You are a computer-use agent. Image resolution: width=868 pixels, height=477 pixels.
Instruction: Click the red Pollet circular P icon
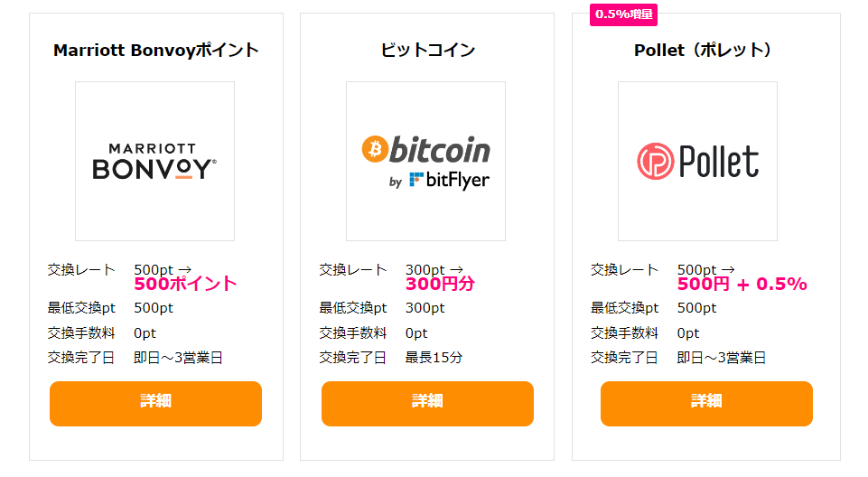tap(656, 161)
